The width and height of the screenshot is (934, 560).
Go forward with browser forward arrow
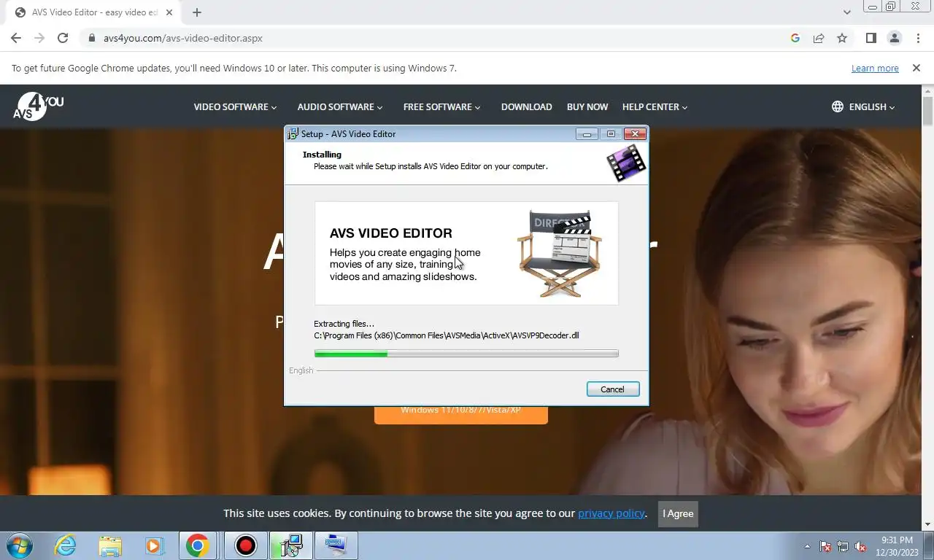(39, 38)
